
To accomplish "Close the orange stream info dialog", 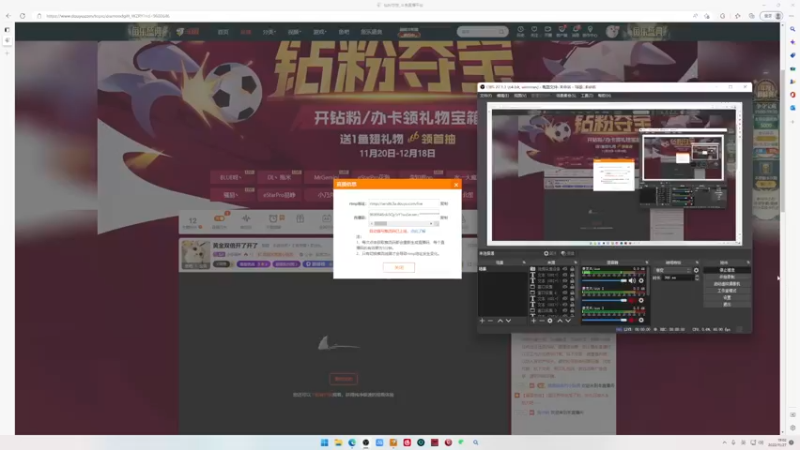I will pos(456,184).
